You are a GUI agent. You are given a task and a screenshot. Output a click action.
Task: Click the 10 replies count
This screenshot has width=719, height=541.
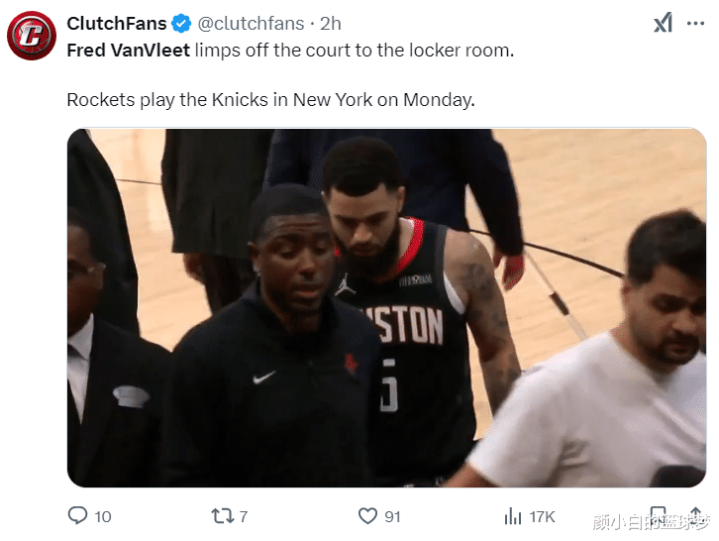coord(103,517)
